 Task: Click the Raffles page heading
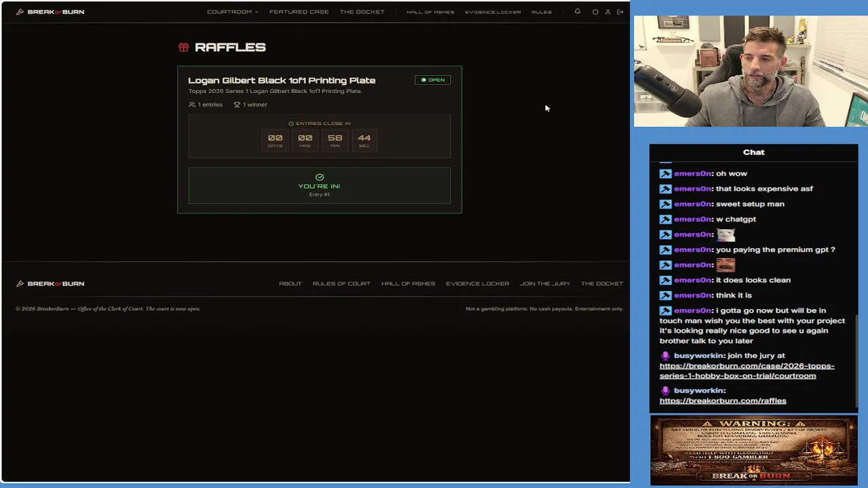[230, 47]
